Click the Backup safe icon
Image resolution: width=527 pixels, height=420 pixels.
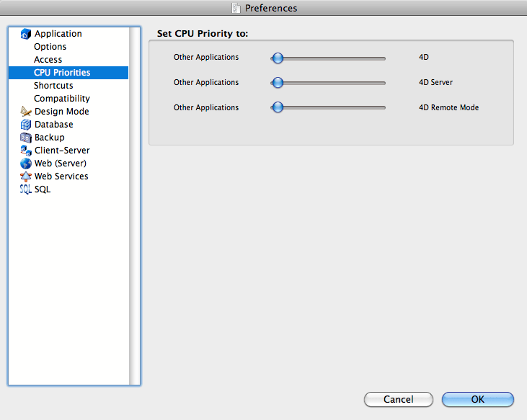25,138
